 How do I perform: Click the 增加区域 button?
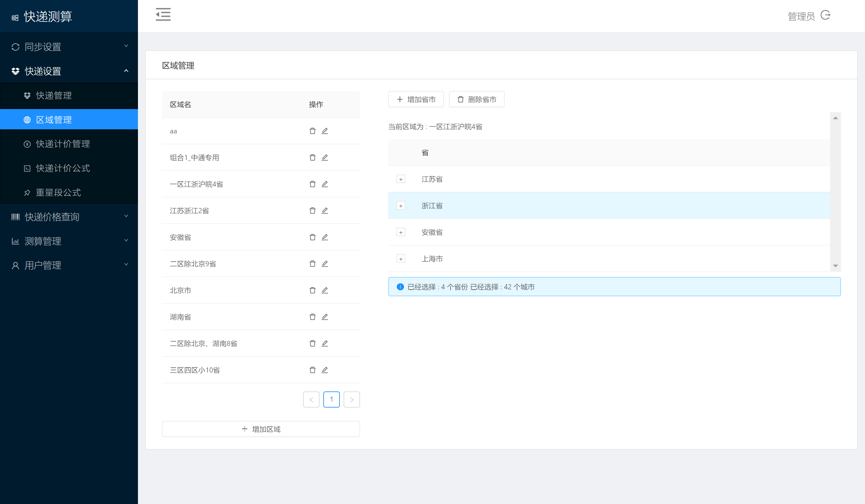point(261,429)
